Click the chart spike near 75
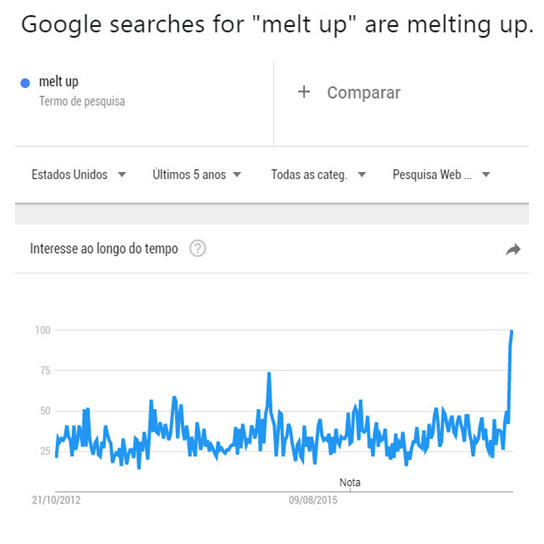This screenshot has width=544, height=544. point(269,374)
